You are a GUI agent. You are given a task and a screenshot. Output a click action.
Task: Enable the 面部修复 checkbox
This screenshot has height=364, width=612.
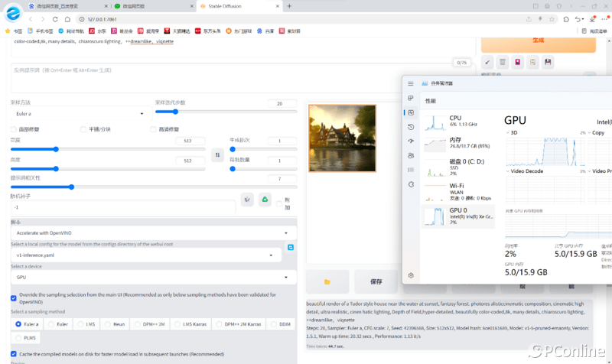pos(14,129)
